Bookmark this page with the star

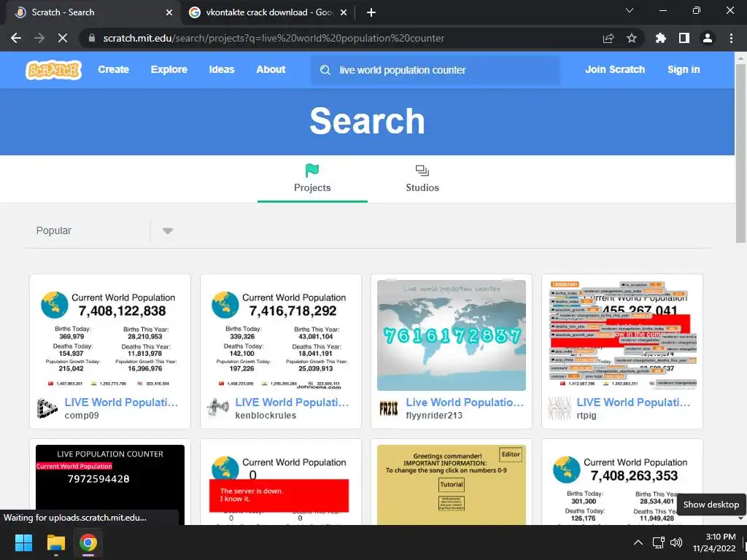pyautogui.click(x=631, y=38)
